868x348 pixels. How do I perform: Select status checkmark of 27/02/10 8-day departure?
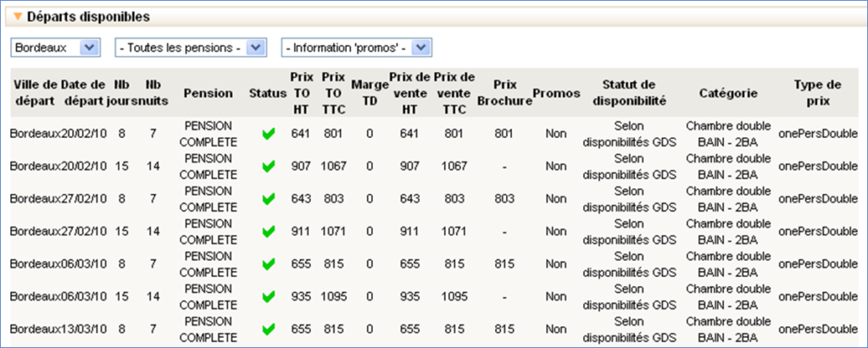[269, 199]
